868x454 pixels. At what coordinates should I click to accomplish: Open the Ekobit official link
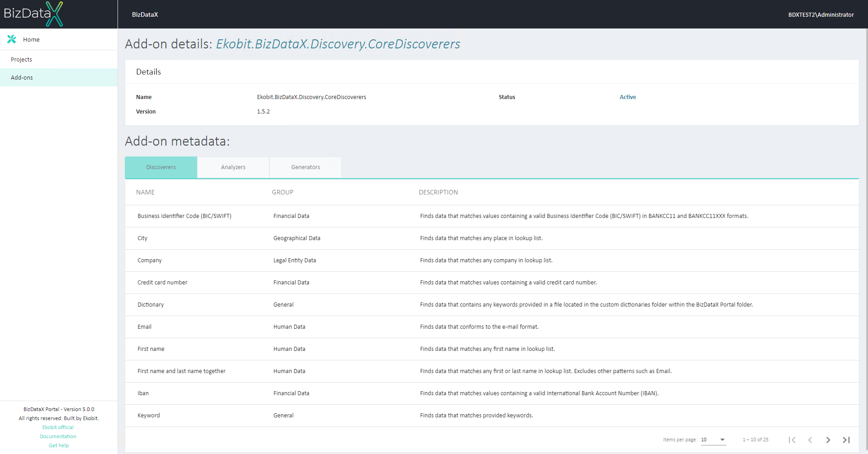click(x=58, y=427)
